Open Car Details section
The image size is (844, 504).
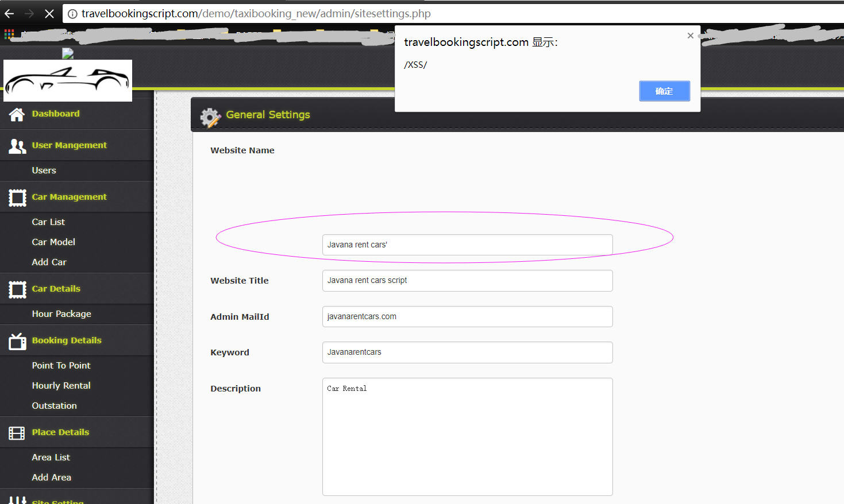(56, 289)
